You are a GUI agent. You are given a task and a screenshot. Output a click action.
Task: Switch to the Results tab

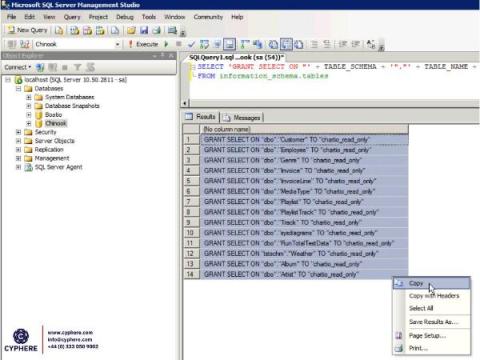point(201,117)
